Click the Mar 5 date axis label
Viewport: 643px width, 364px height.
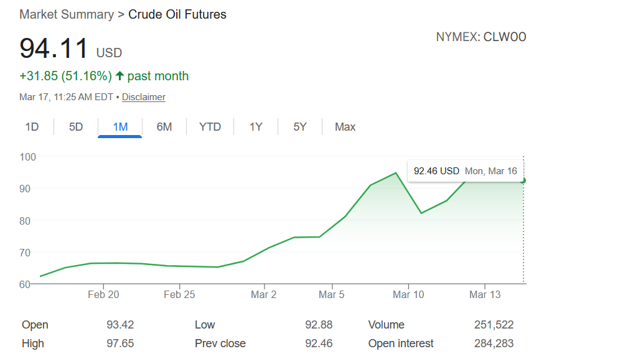tap(331, 295)
